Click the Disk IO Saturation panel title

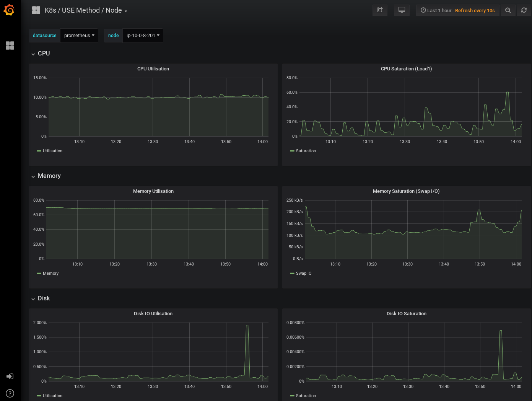click(x=406, y=314)
